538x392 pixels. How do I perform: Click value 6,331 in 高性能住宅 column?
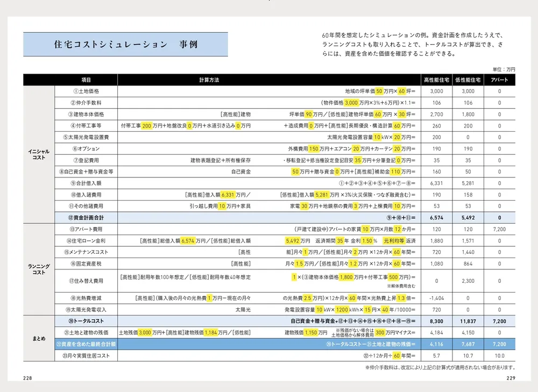click(x=436, y=183)
